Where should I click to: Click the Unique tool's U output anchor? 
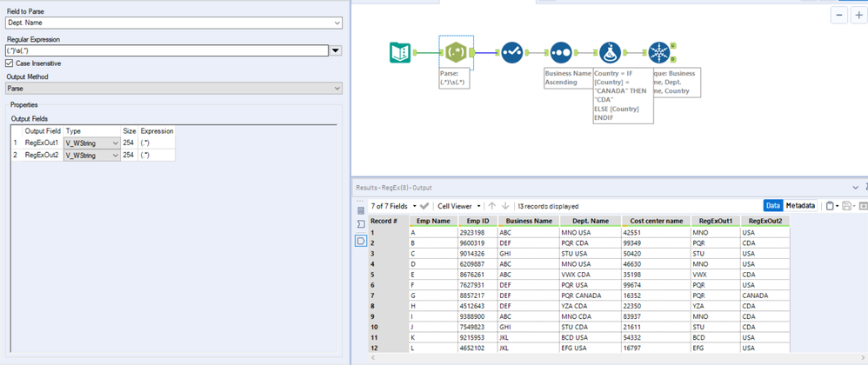click(x=672, y=46)
